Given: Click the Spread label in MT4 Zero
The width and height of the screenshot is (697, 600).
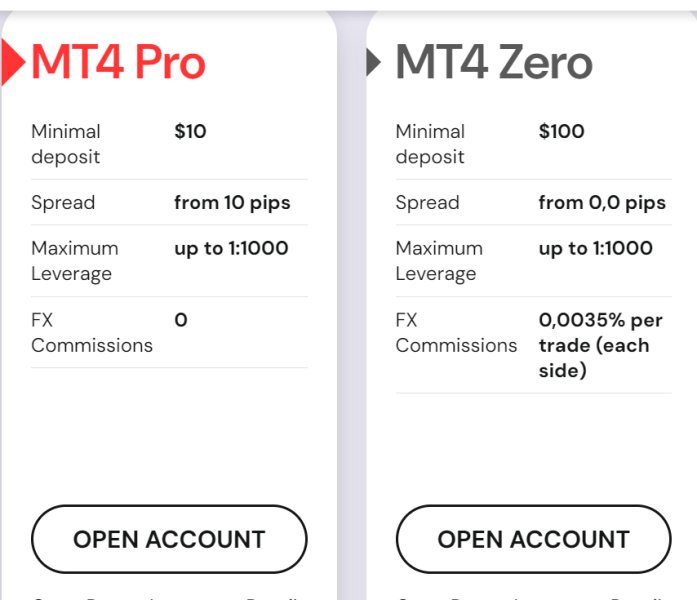Looking at the screenshot, I should pyautogui.click(x=427, y=202).
